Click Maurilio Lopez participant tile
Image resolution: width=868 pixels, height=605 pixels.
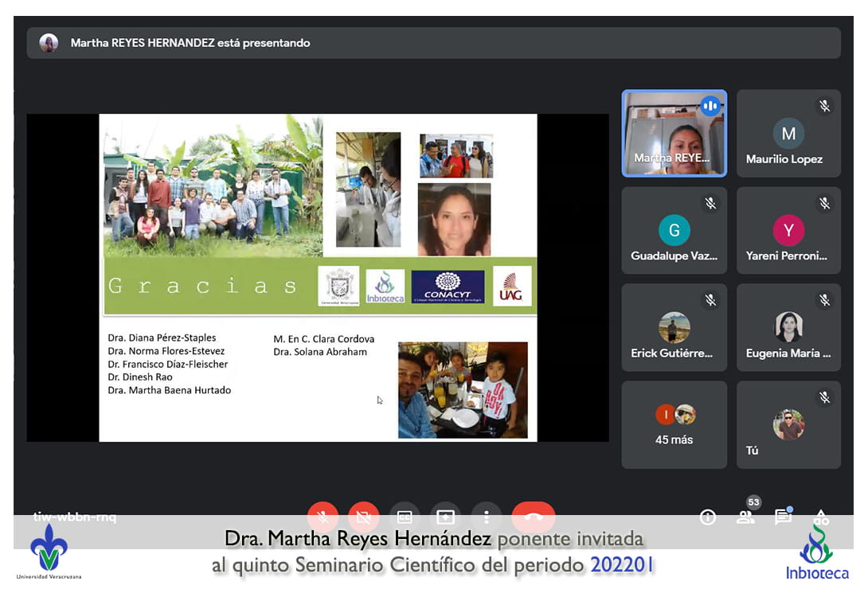tap(788, 133)
